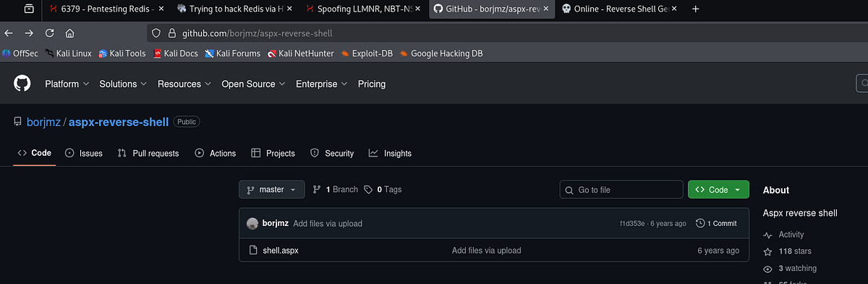Click the 118 stars link
Screen dimensions: 868x284
point(787,251)
